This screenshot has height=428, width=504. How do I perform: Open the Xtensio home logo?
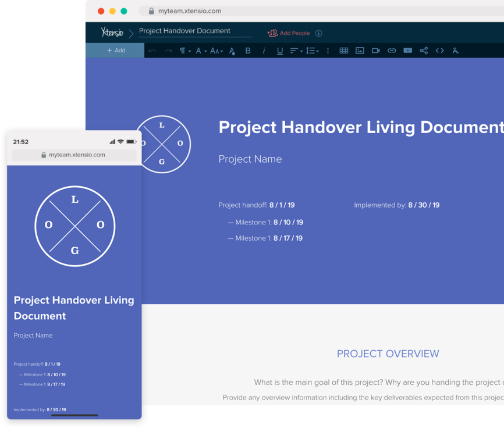[112, 33]
